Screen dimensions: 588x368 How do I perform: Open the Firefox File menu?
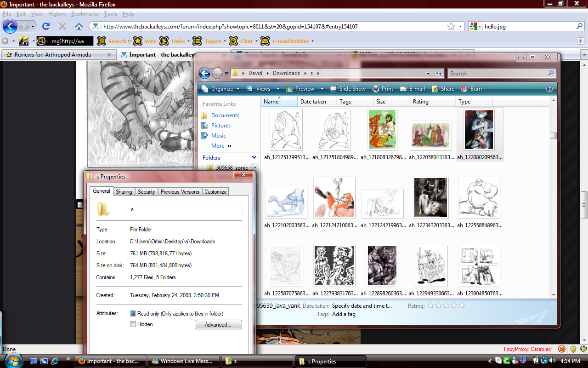tap(7, 14)
